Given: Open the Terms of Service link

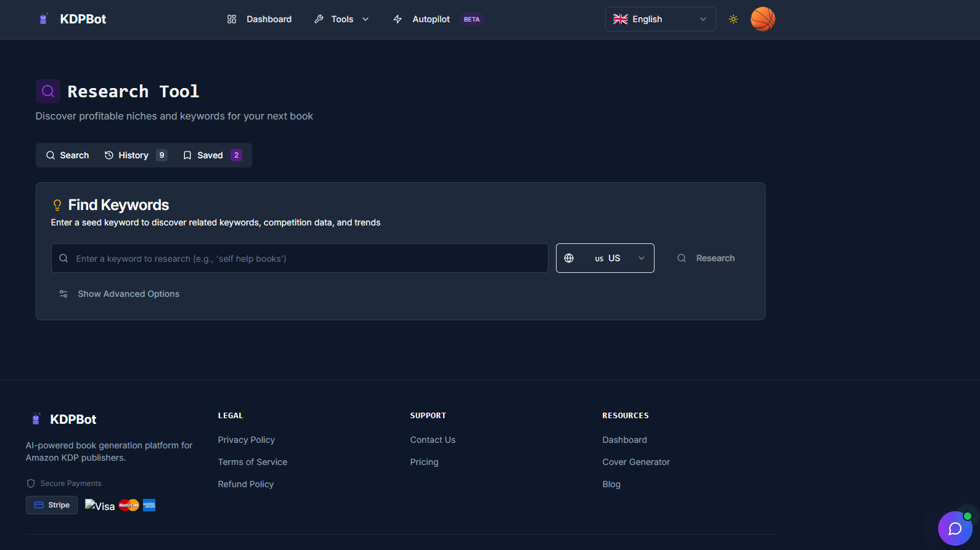Looking at the screenshot, I should point(253,462).
